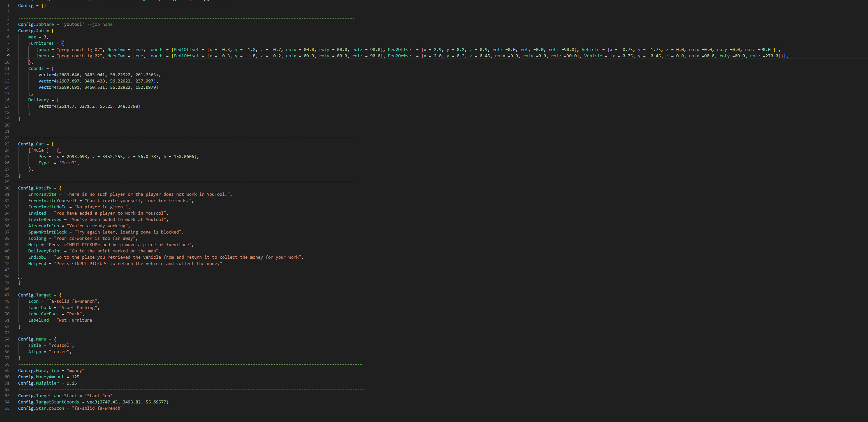The height and width of the screenshot is (422, 868).
Task: Click the 'DeliveryPoint' key
Action: point(45,251)
